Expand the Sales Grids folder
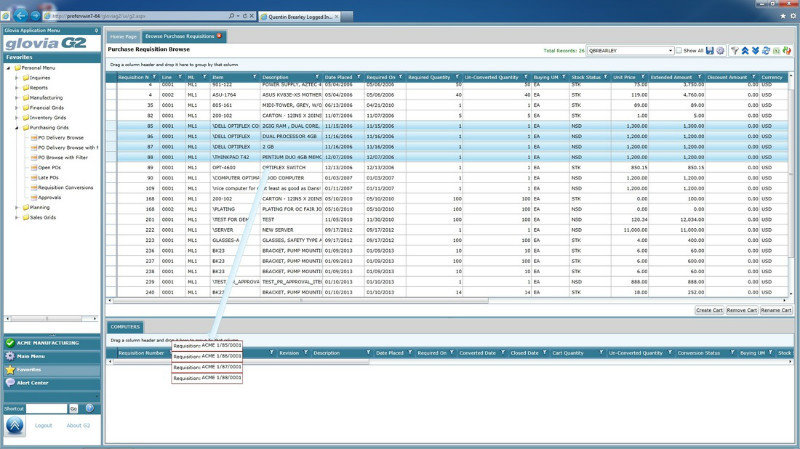Screen dimensions: 800x449 coord(17,216)
